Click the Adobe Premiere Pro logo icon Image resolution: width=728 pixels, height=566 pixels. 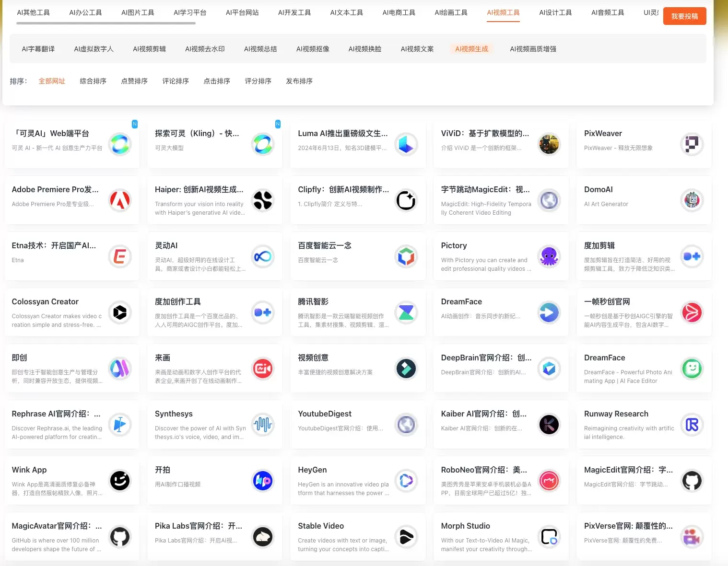120,200
